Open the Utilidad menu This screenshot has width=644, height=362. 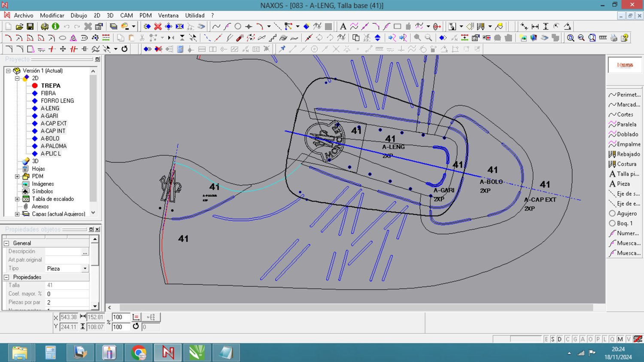point(195,15)
